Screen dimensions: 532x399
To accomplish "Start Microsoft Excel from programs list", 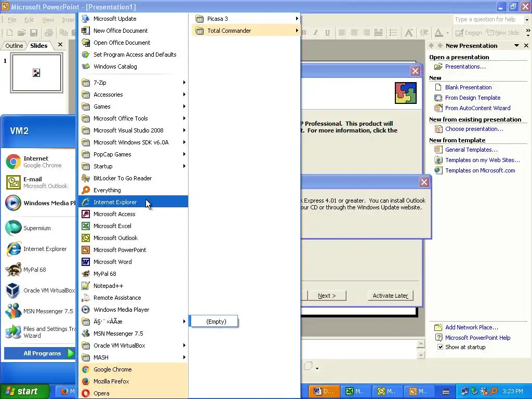I will 133,226.
